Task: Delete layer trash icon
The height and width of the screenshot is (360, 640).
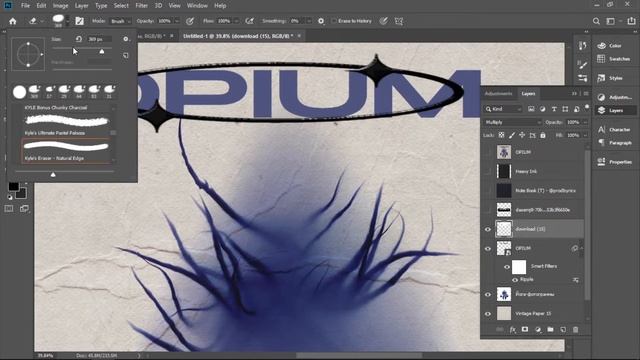Action: 576,330
